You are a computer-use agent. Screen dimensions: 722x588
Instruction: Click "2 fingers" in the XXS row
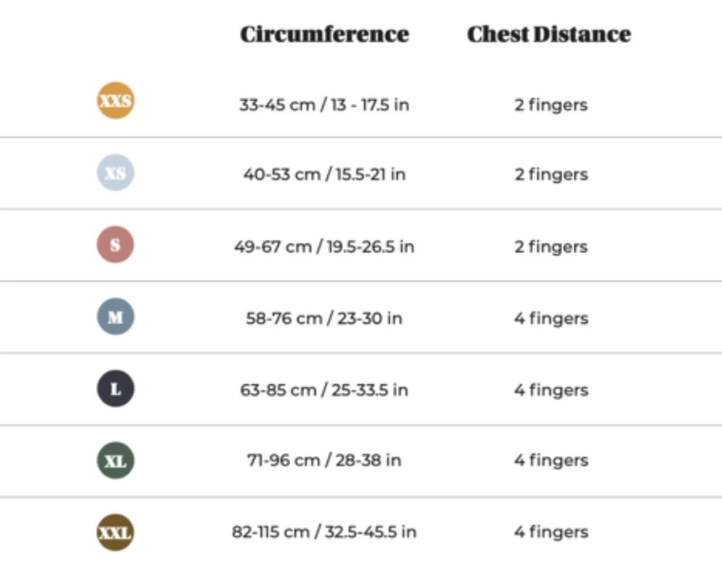[551, 104]
